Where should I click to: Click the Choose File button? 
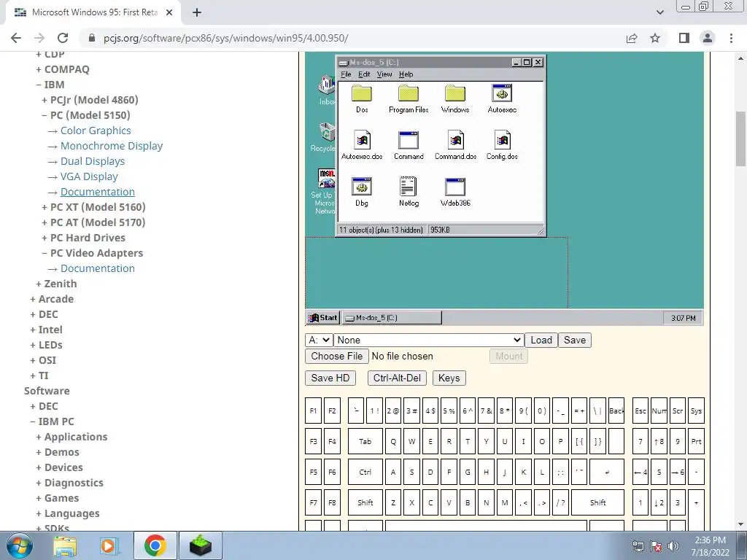(337, 356)
